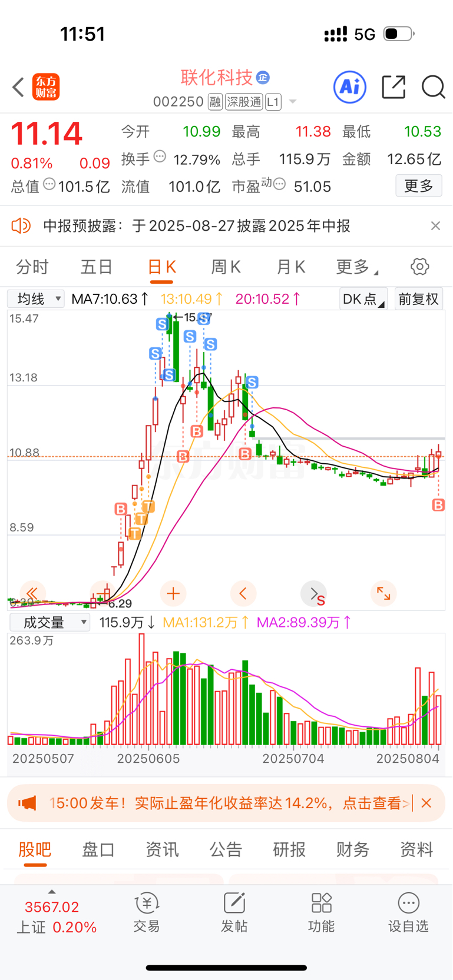Switch to 研报 tab
Screen dimensions: 453x980
[x=289, y=849]
